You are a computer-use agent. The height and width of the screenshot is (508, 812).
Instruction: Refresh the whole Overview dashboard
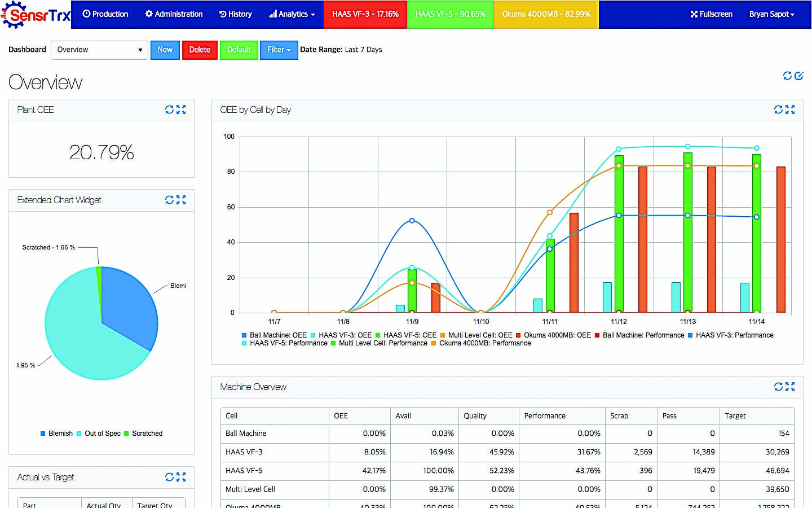787,76
